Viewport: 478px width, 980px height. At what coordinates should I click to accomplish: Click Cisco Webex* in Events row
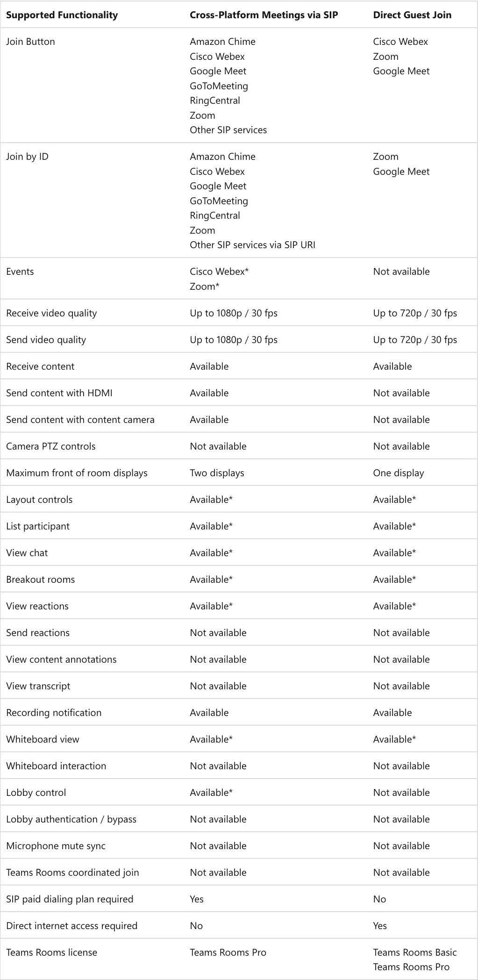[x=219, y=272]
